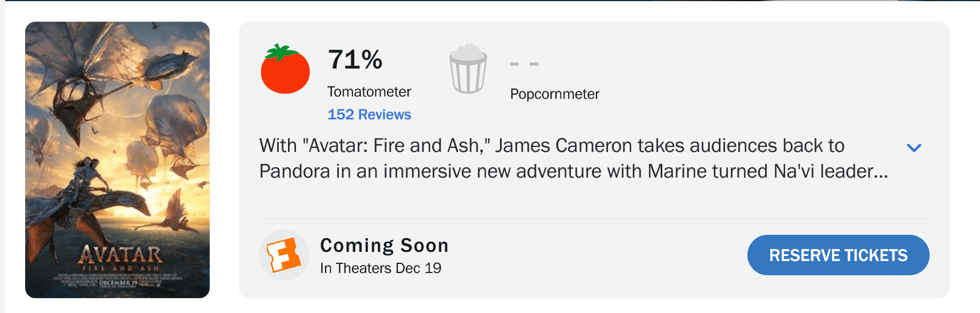Open the 152 Reviews link
Screen dimensions: 980x313
click(369, 115)
